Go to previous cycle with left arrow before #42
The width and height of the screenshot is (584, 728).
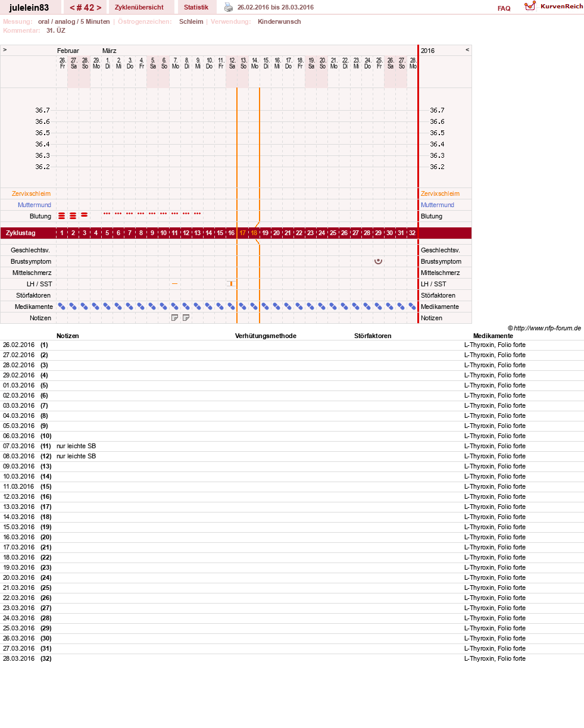coord(72,8)
